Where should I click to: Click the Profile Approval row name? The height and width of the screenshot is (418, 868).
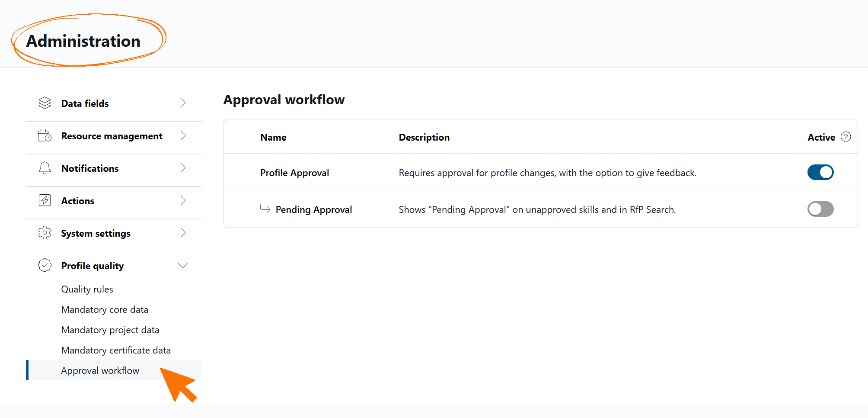294,173
